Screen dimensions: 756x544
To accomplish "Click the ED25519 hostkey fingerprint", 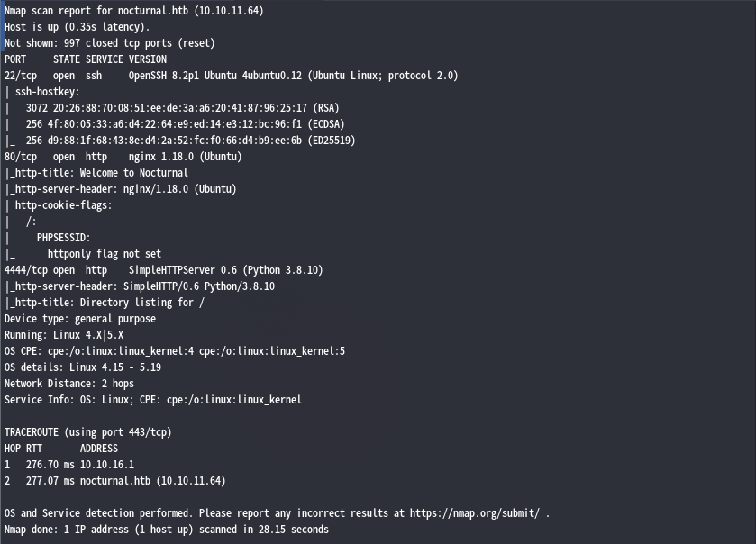I will pyautogui.click(x=175, y=141).
